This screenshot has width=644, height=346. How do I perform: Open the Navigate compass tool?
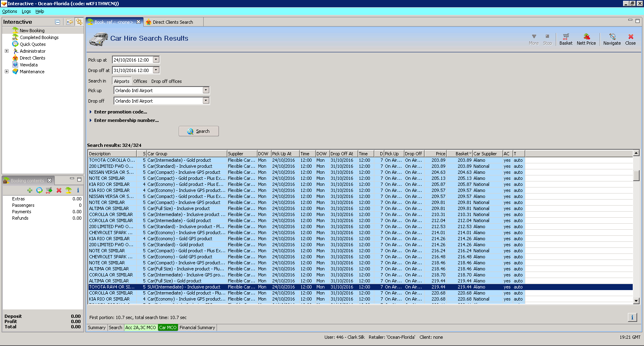[612, 39]
